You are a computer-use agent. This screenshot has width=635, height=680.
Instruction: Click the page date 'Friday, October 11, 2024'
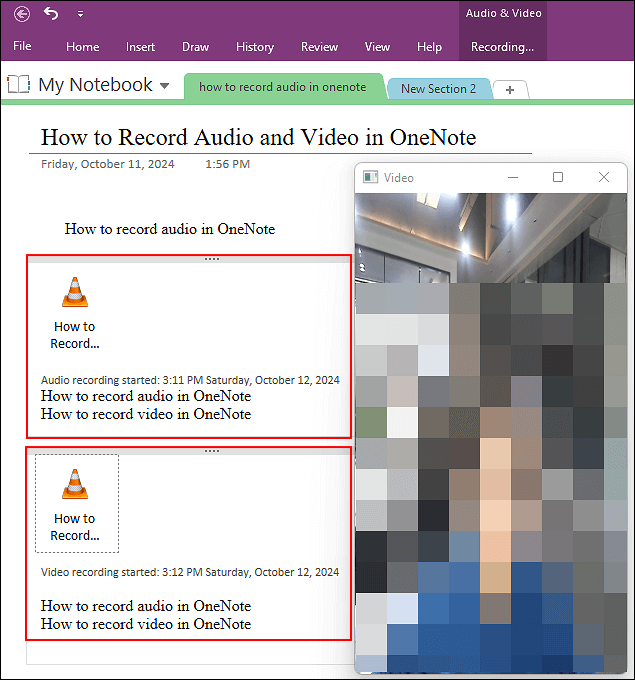108,164
